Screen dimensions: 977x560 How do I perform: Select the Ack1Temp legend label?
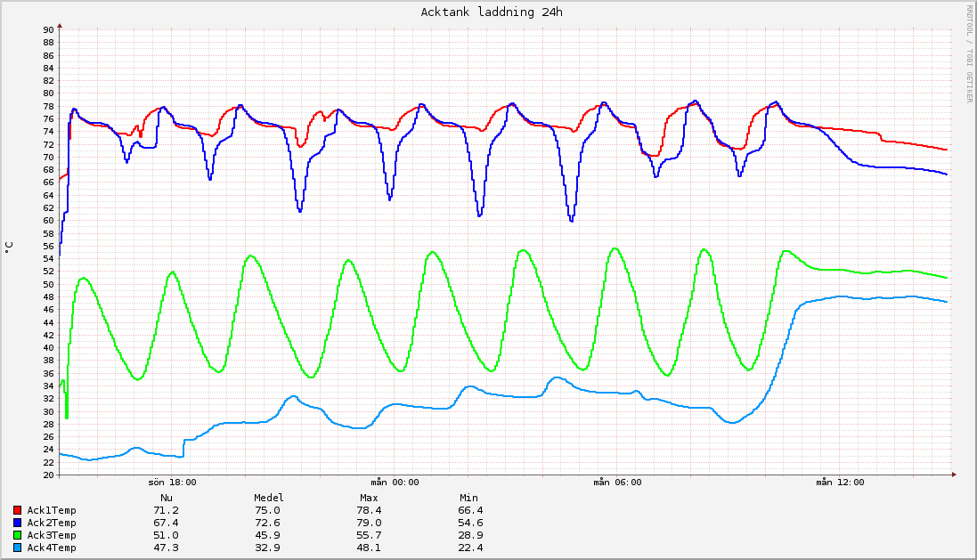[52, 510]
